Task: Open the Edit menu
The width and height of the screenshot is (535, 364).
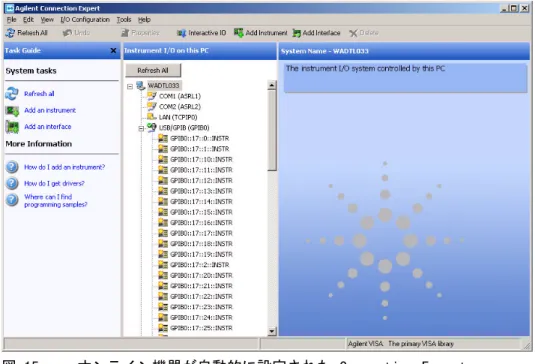Action: click(x=28, y=19)
